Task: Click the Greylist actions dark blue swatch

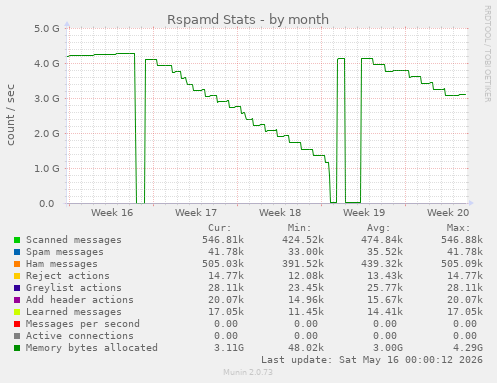Action: [x=17, y=288]
